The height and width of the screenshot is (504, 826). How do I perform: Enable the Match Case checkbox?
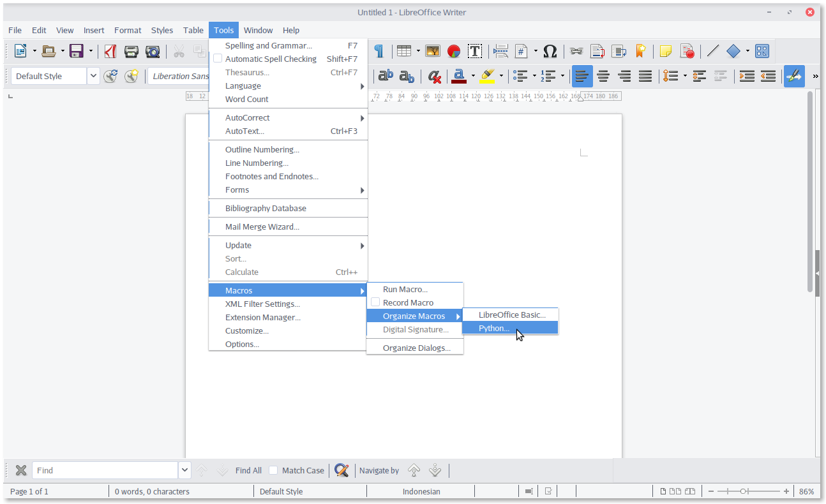click(273, 470)
